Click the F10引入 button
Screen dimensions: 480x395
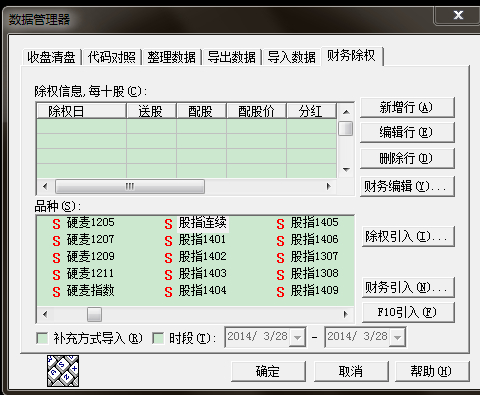click(x=408, y=312)
